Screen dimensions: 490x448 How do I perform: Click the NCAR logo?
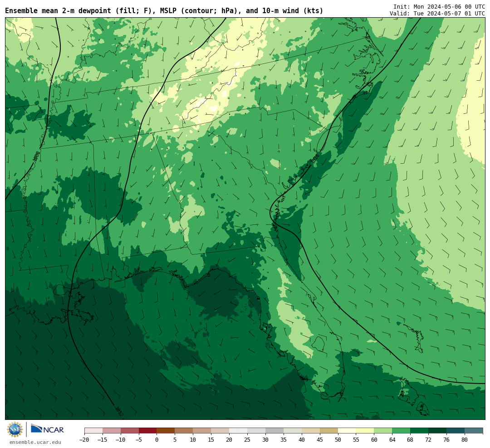click(x=47, y=429)
